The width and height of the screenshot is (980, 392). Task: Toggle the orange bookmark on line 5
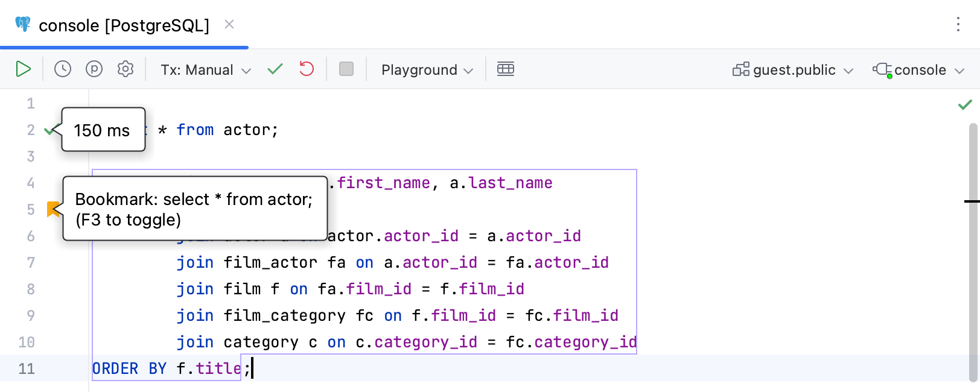coord(53,209)
